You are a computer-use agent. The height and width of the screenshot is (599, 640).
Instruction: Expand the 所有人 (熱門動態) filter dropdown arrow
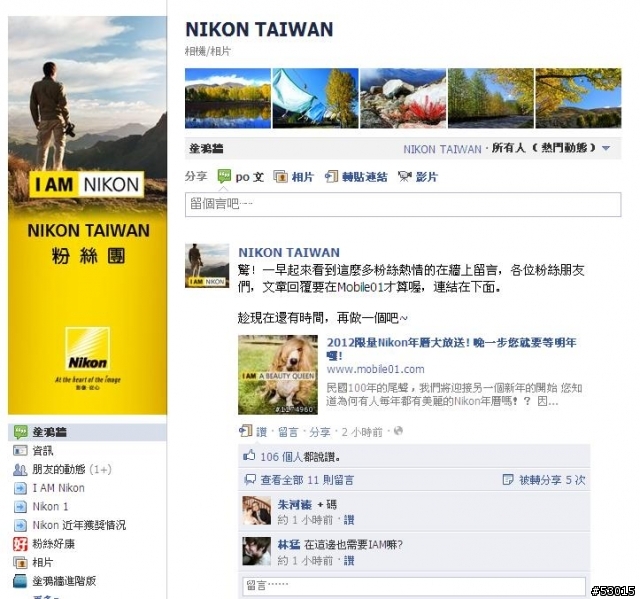pyautogui.click(x=606, y=148)
